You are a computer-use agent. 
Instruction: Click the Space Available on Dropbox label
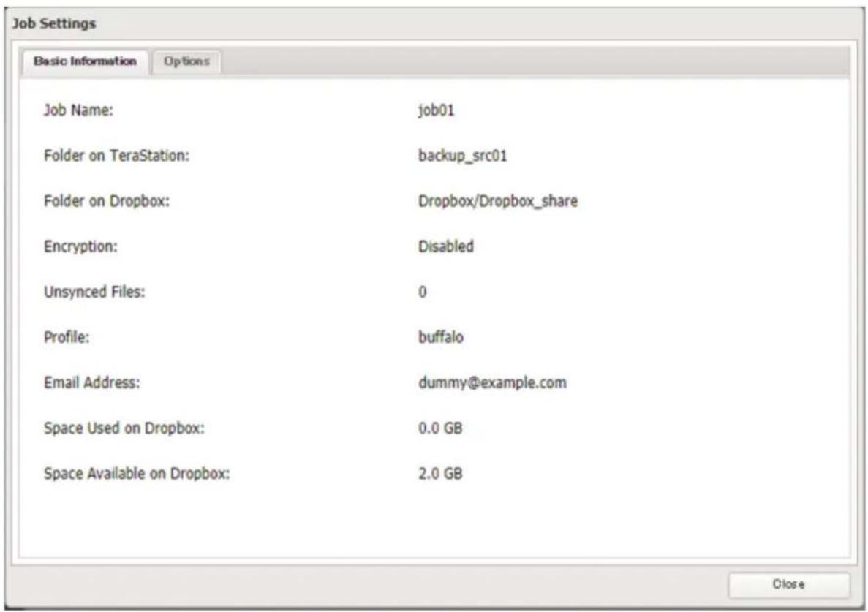click(137, 473)
